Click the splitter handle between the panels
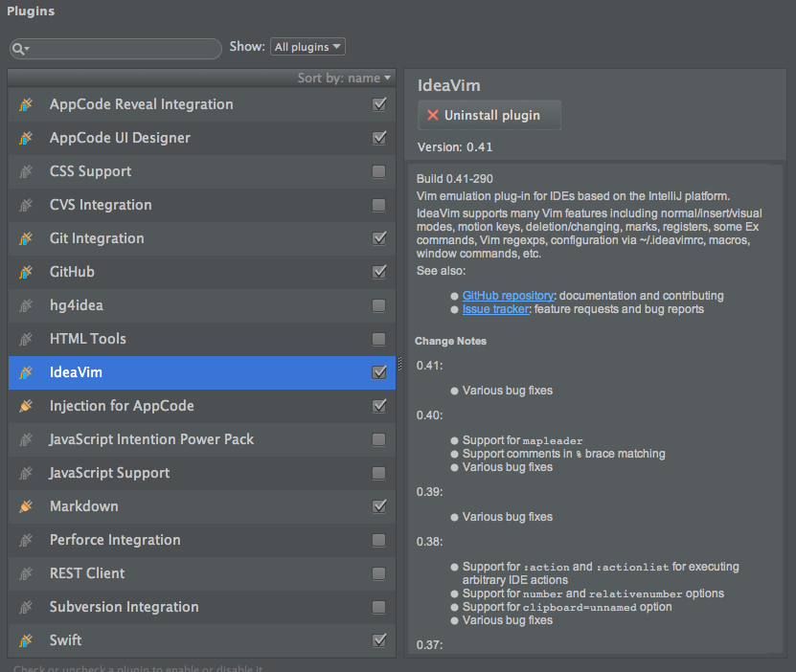Screen dimensions: 796x672 pyautogui.click(x=399, y=364)
